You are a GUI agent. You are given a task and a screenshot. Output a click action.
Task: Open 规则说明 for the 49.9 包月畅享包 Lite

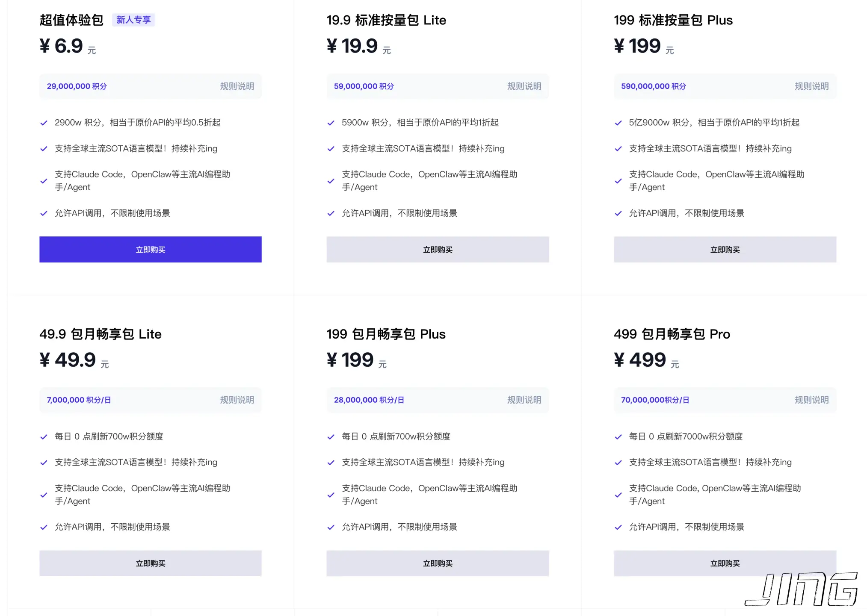pos(237,400)
